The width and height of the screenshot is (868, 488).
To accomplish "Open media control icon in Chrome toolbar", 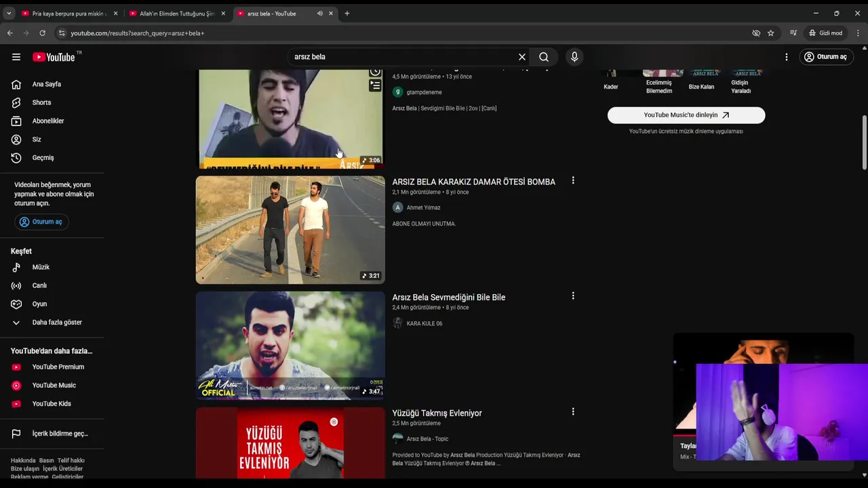I will point(793,33).
